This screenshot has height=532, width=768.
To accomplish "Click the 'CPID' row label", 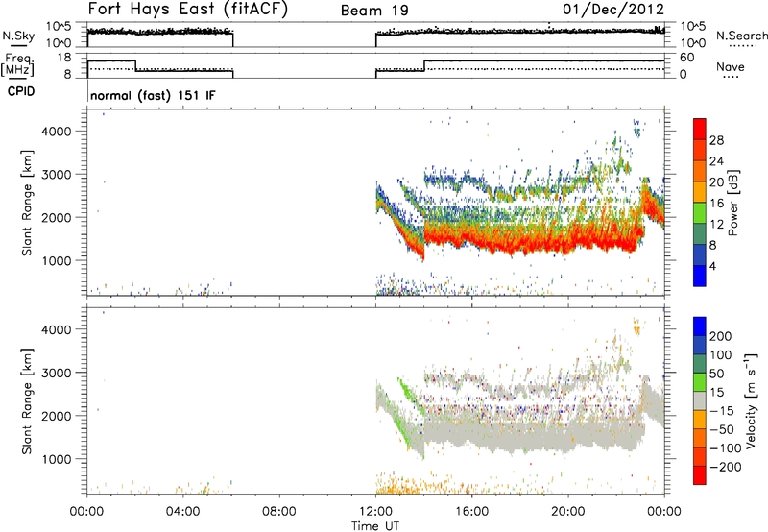I will point(21,91).
